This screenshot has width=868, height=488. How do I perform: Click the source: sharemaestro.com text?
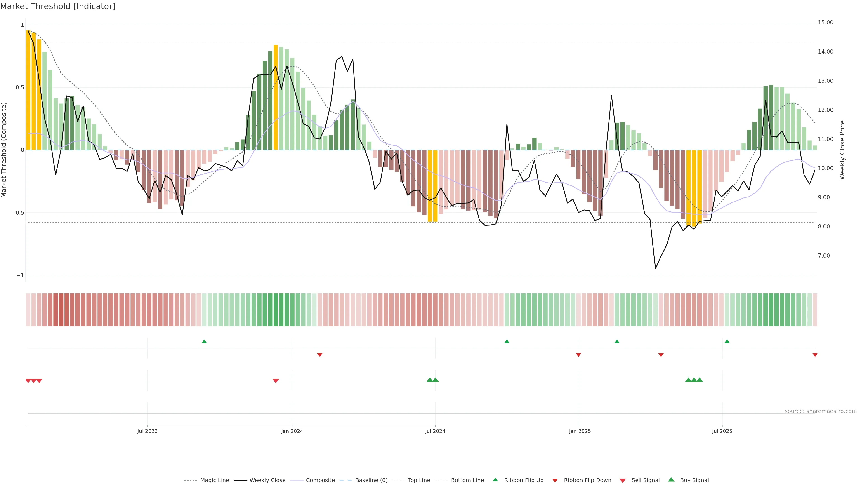pyautogui.click(x=821, y=411)
